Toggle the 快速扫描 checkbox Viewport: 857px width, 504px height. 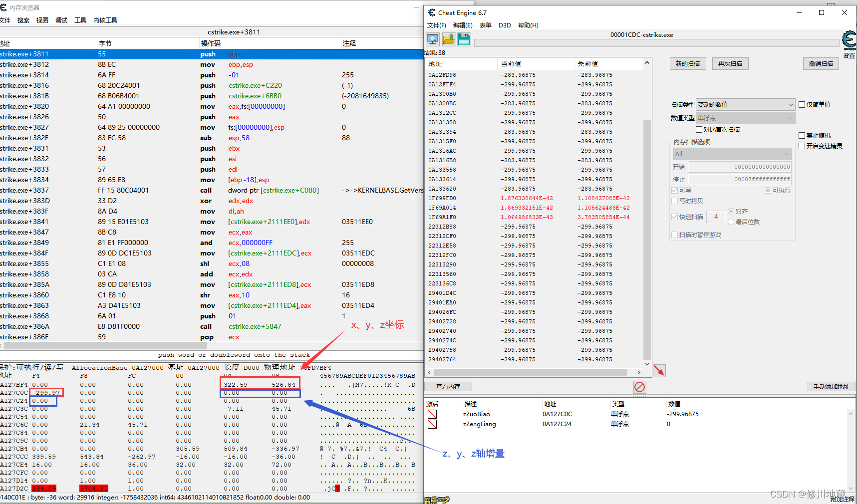tap(675, 217)
